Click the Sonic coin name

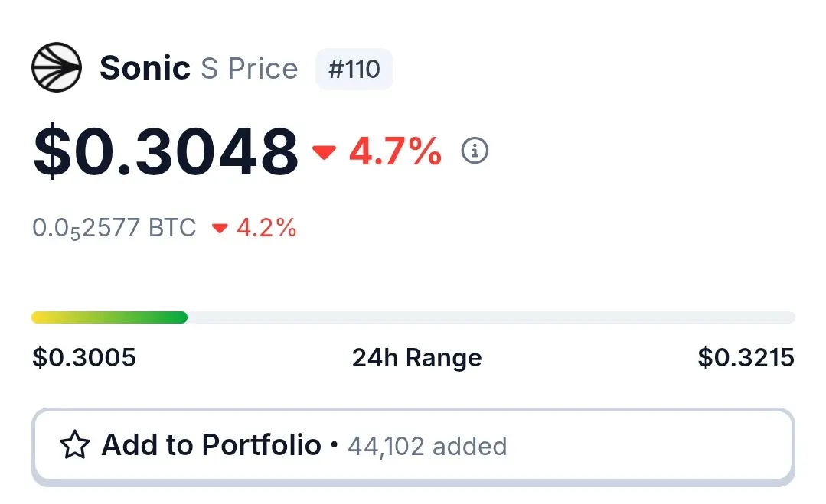tap(145, 68)
